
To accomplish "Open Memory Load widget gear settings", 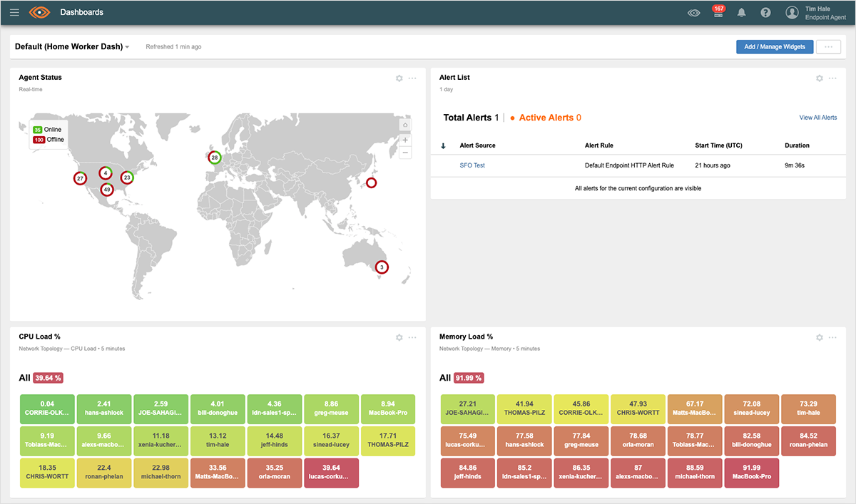I will point(820,337).
